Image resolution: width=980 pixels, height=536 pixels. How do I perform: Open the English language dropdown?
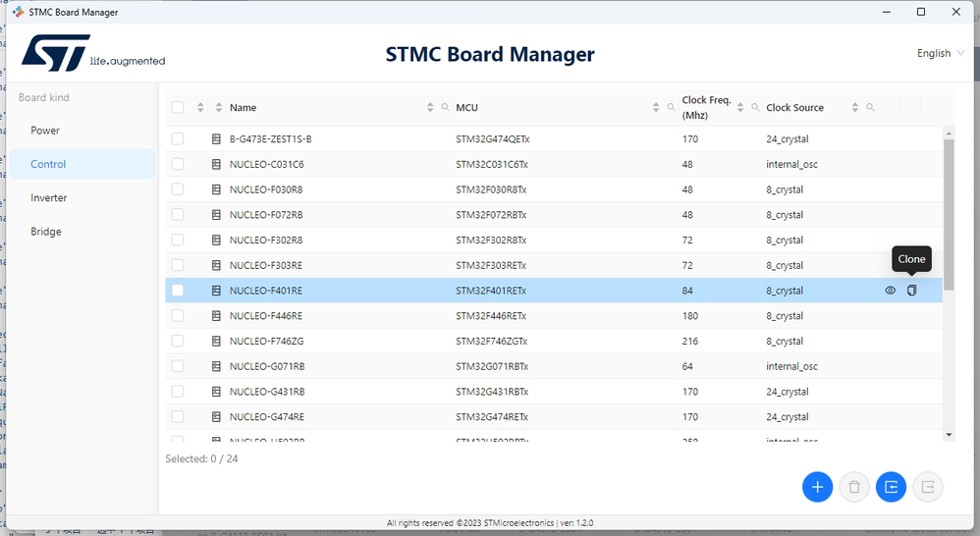pyautogui.click(x=941, y=53)
